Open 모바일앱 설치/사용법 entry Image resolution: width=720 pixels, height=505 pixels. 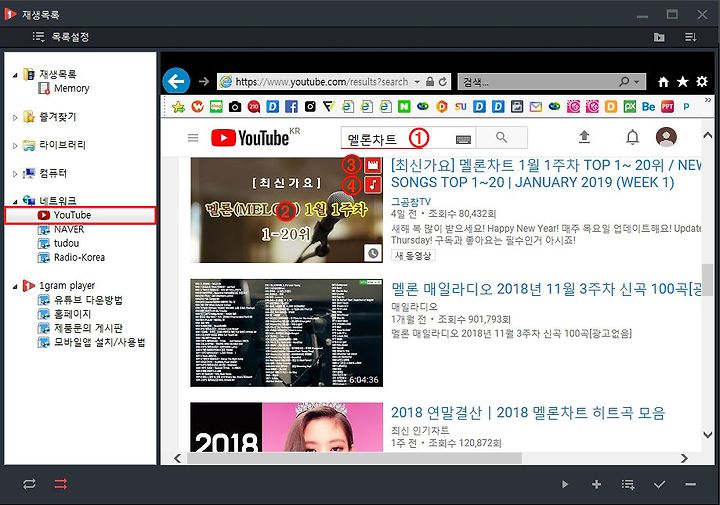[91, 342]
